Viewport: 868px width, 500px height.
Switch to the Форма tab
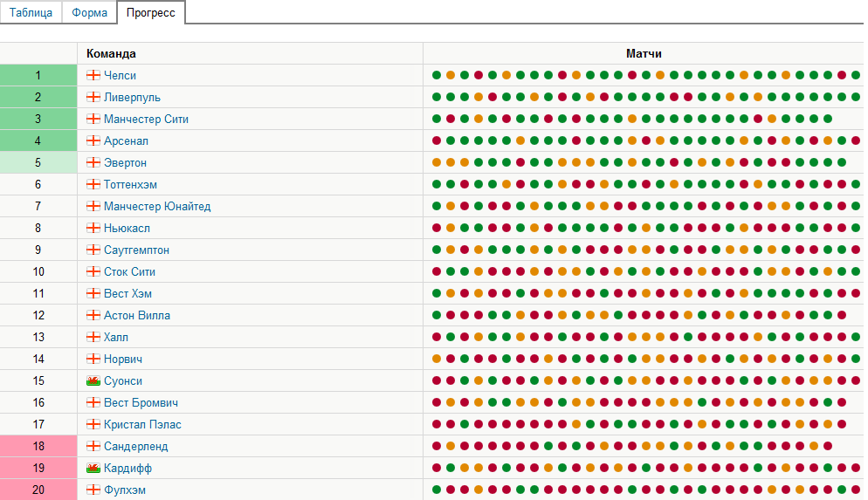(89, 12)
